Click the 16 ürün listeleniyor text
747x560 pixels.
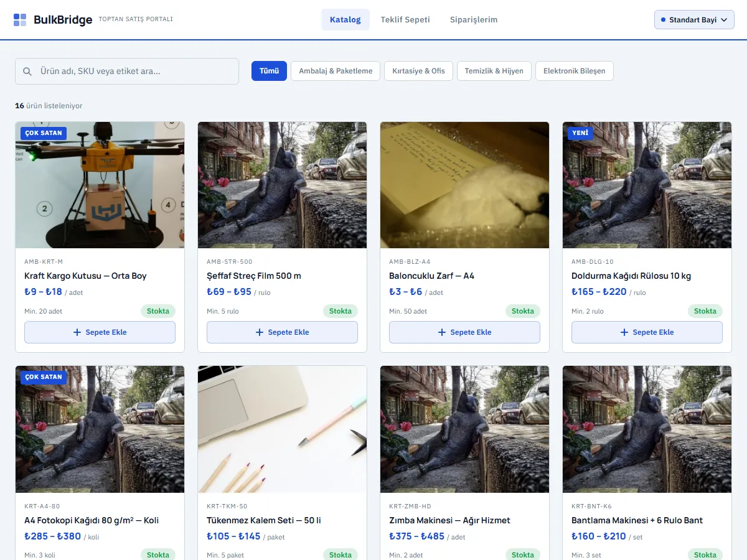(x=49, y=106)
